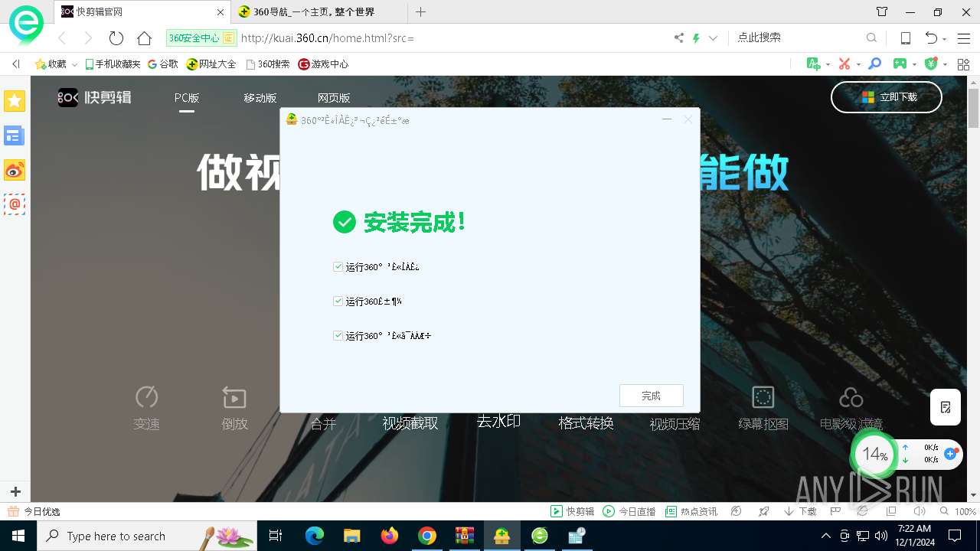Click the green shield wallet icon
The width and height of the screenshot is (980, 551).
coord(931,64)
